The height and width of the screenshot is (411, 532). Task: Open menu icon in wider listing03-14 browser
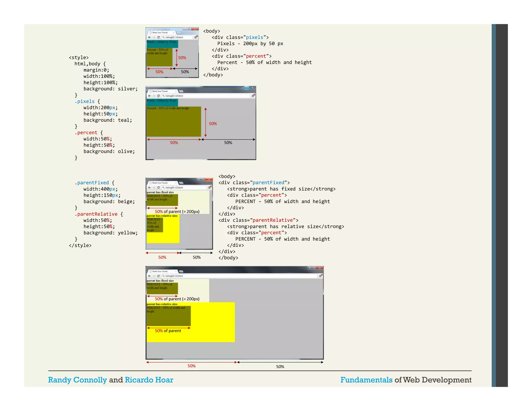pos(253,96)
